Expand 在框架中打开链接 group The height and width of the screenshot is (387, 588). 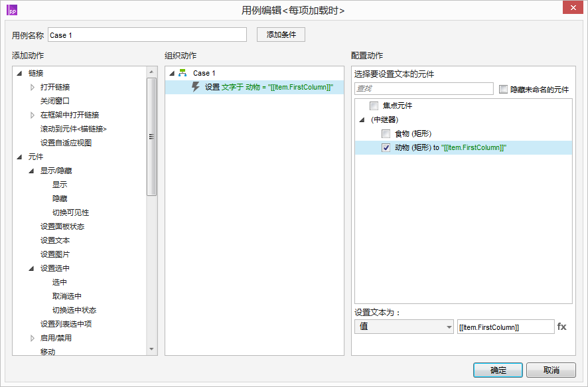tap(33, 115)
